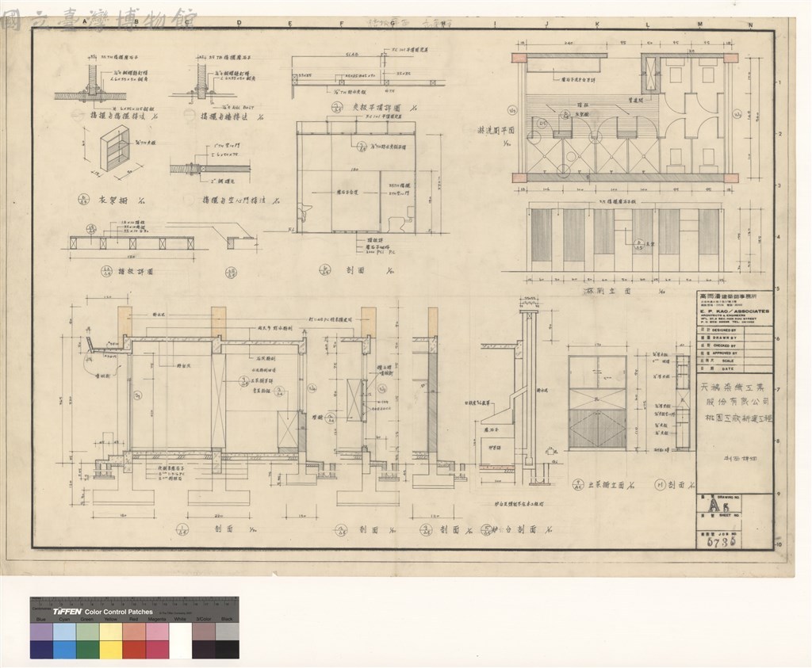Viewport: 812px width, 668px height.
Task: Click the TIFFEN logo on the color card
Action: point(67,612)
